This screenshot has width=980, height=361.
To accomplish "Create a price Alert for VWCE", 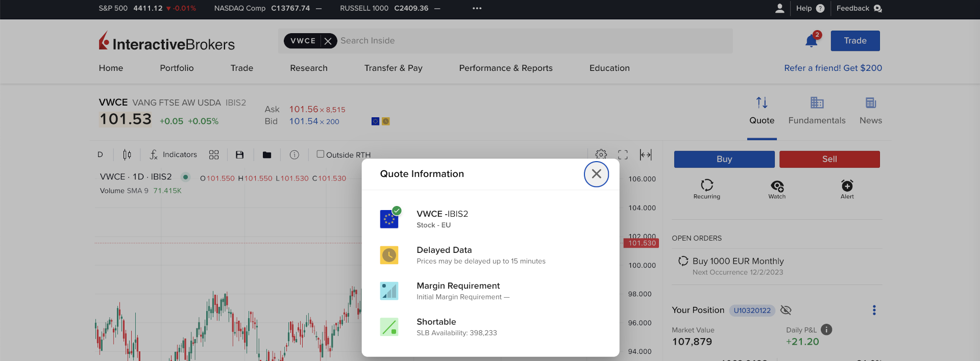I will (847, 186).
